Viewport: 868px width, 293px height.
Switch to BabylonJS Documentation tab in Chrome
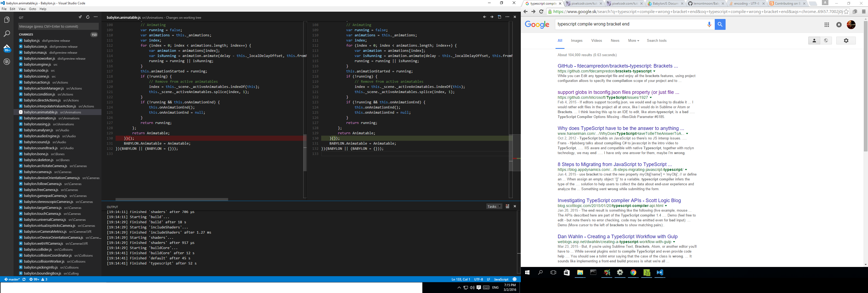coord(665,3)
